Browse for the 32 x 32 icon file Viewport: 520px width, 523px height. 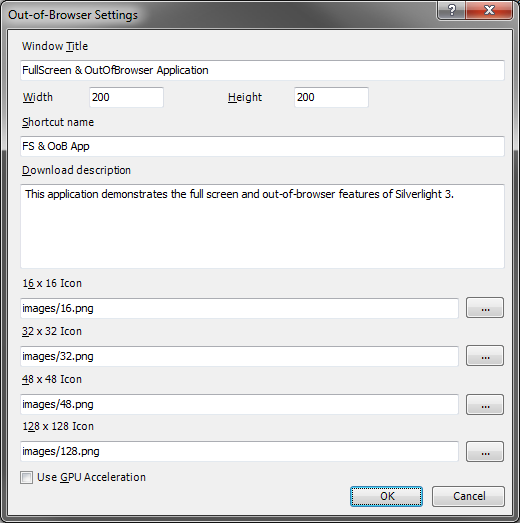[x=485, y=356]
